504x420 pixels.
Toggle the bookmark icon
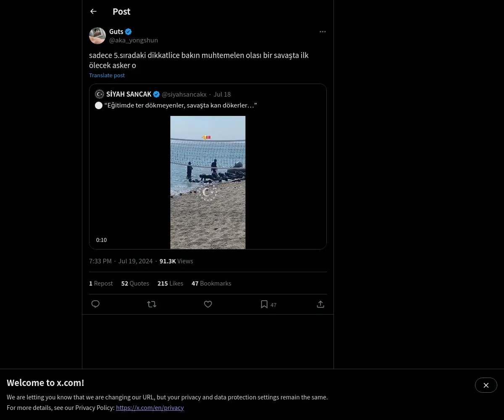pyautogui.click(x=264, y=304)
